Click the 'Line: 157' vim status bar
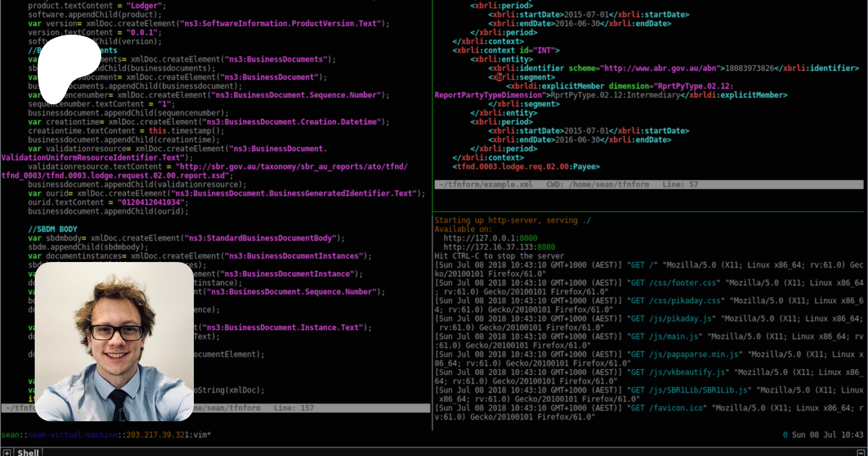Screen dimensions: 868x456 pyautogui.click(x=294, y=408)
